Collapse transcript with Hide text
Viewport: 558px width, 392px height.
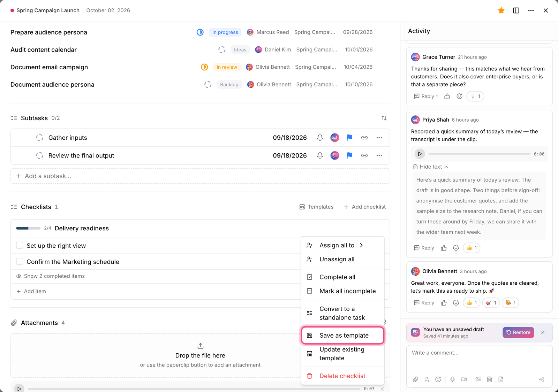pyautogui.click(x=431, y=167)
